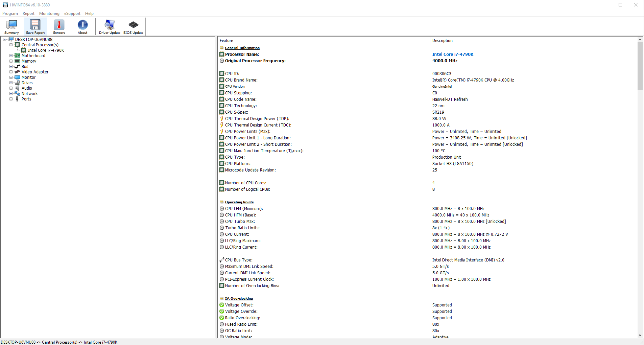Select the Network icon in tree

(x=17, y=94)
